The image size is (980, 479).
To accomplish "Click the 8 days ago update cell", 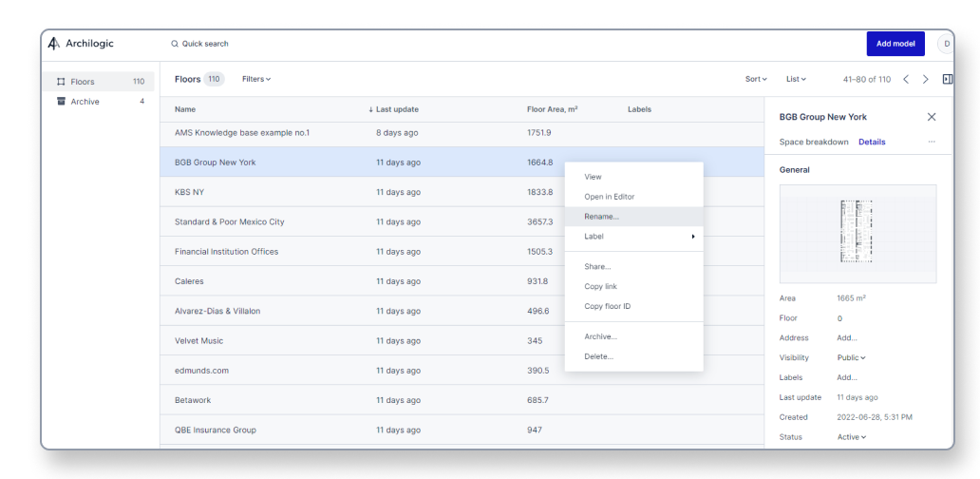I will (398, 132).
